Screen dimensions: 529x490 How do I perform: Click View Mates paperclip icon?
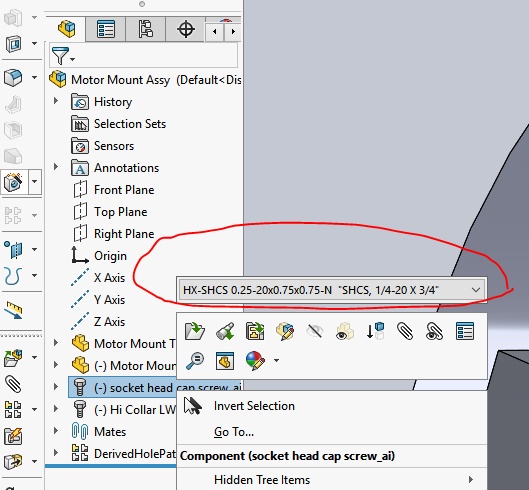[x=405, y=331]
